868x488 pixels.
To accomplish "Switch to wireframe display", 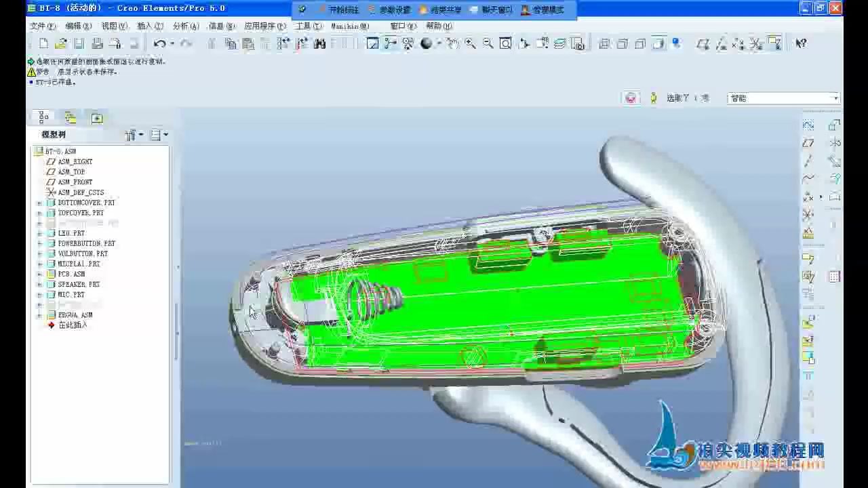I will click(x=604, y=43).
